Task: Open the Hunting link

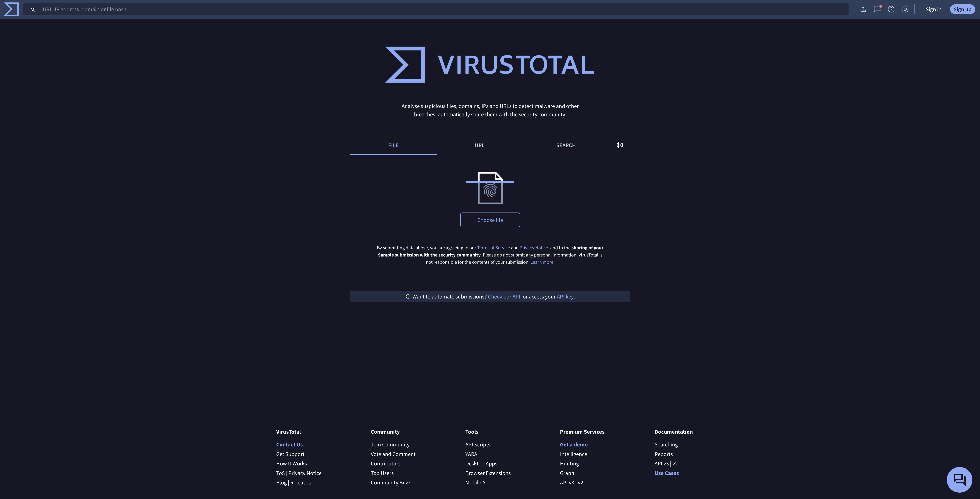Action: coord(569,464)
